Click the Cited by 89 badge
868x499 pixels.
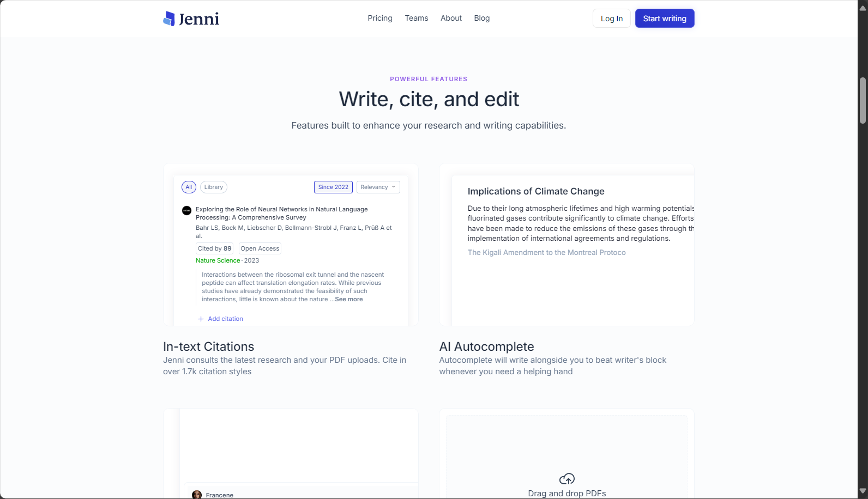click(x=215, y=248)
